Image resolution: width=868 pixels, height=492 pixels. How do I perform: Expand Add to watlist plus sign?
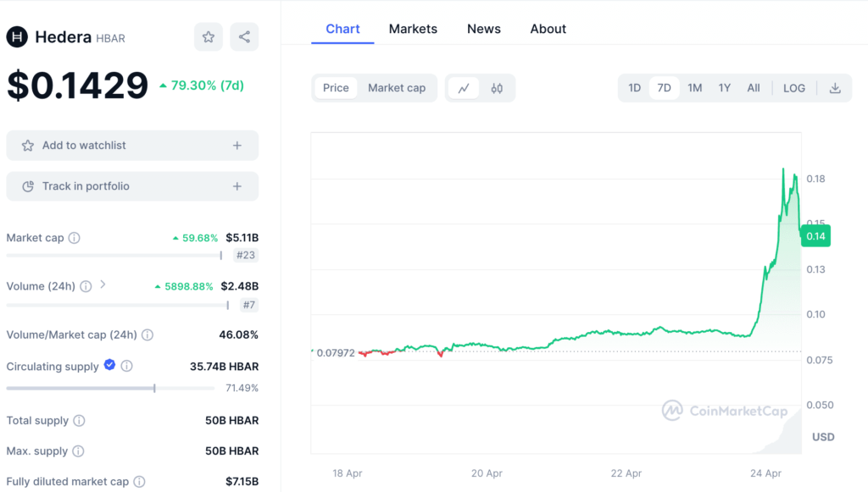[237, 146]
